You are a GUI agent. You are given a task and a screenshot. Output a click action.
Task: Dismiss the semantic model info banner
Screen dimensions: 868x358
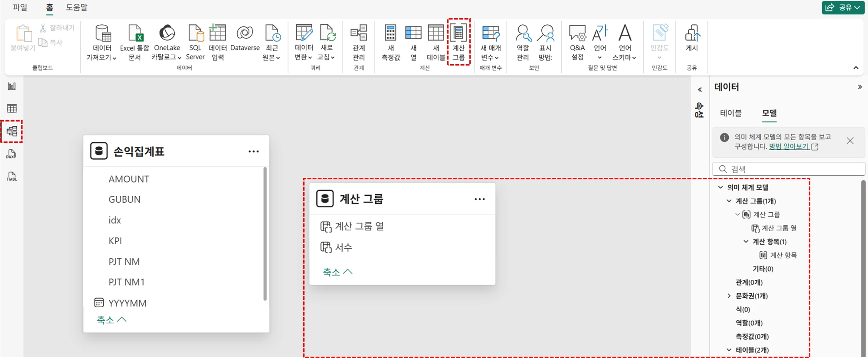tap(850, 141)
